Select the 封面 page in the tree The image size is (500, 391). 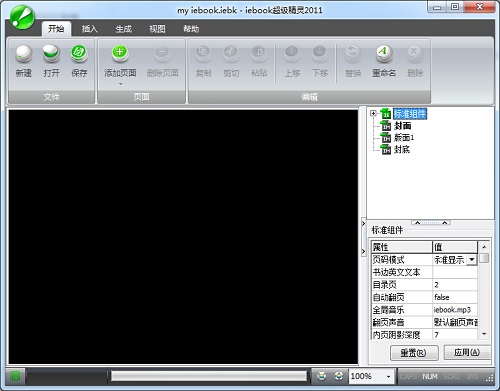pos(402,126)
